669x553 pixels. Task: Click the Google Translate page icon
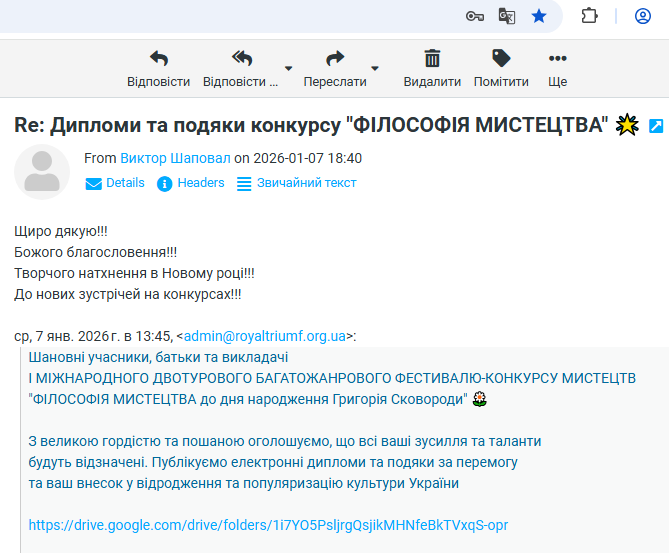(x=507, y=16)
